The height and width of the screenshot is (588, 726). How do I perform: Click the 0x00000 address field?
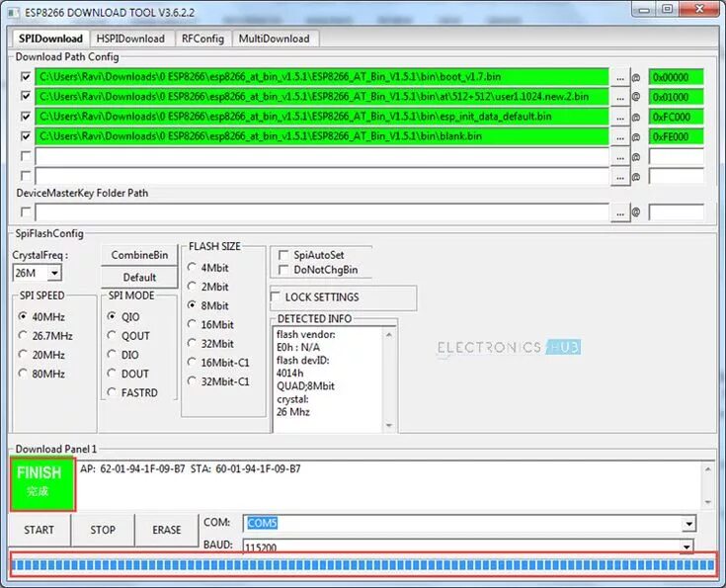coord(676,77)
